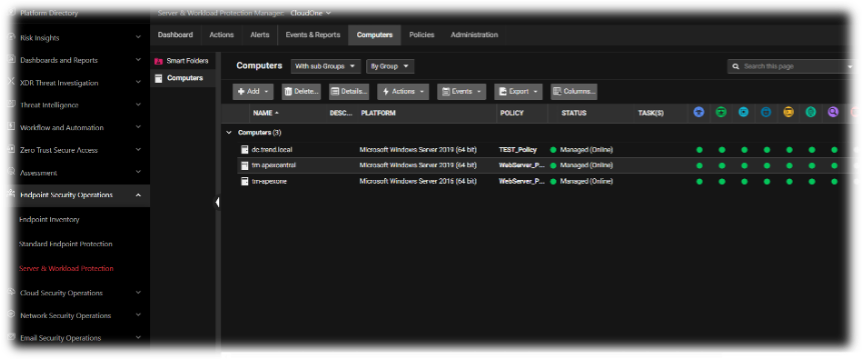The height and width of the screenshot is (360, 863).
Task: Open the Details button
Action: (349, 91)
